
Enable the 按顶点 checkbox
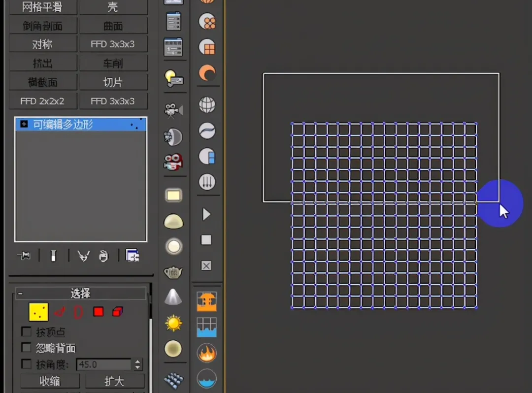coord(27,332)
